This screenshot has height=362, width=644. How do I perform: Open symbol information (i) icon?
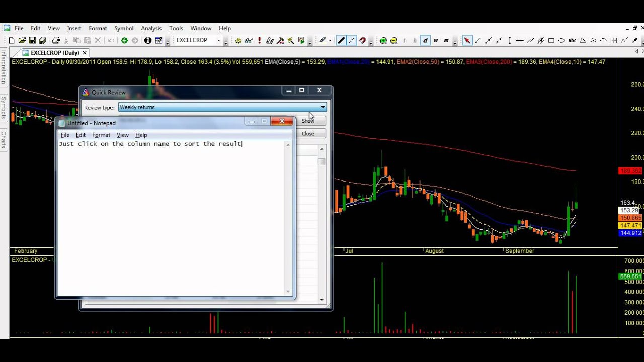(148, 40)
